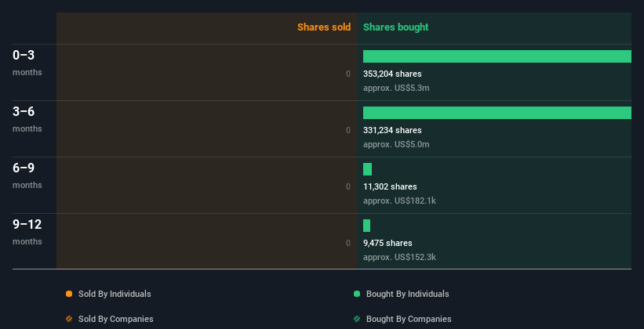Screen dimensions: 644x329
Task: Click the 9,475 shares value
Action: [387, 243]
